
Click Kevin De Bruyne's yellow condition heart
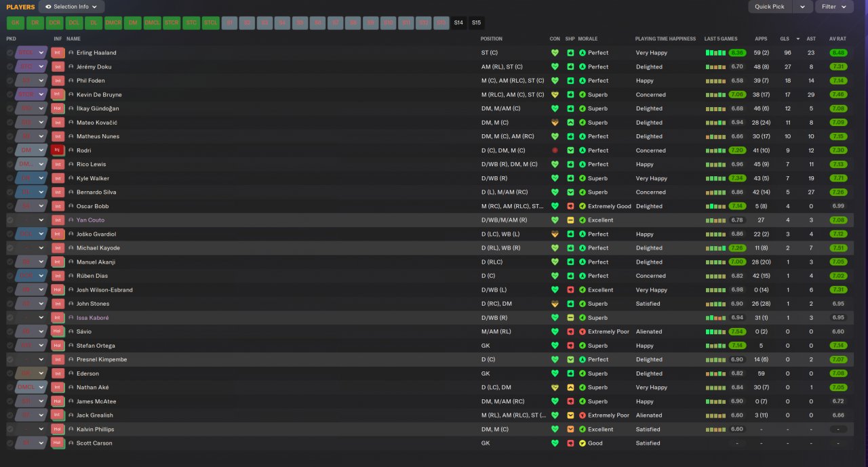[555, 95]
